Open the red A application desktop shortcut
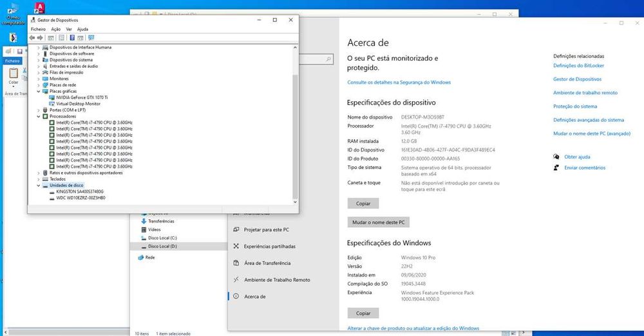Screen dimensions: 644x336 coord(39,8)
